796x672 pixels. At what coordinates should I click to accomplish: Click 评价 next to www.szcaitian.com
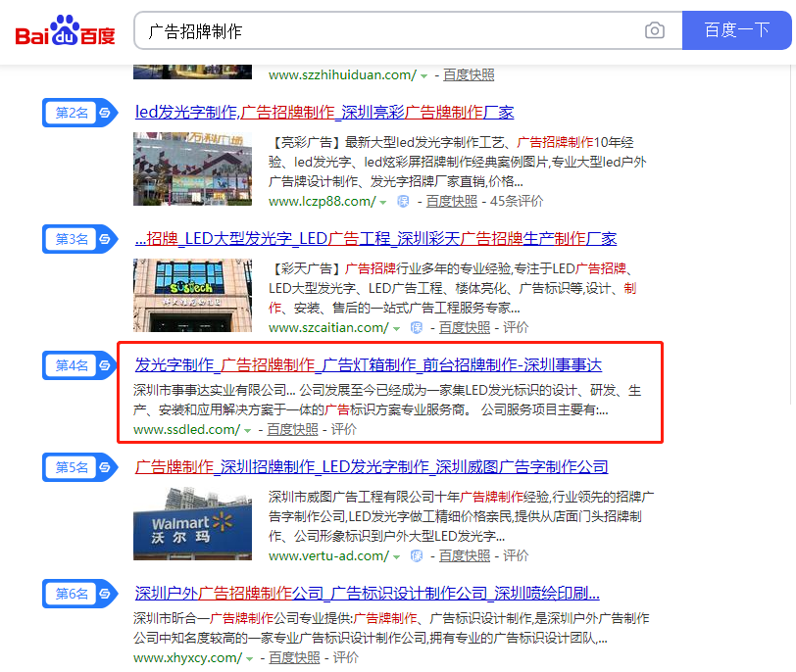click(516, 327)
